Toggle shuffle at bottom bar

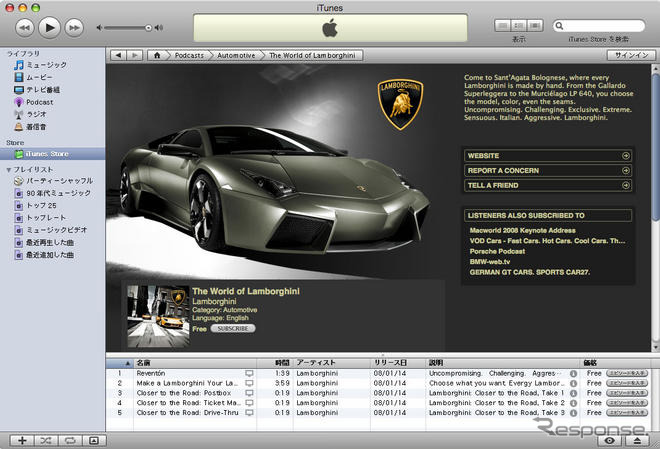(x=46, y=440)
